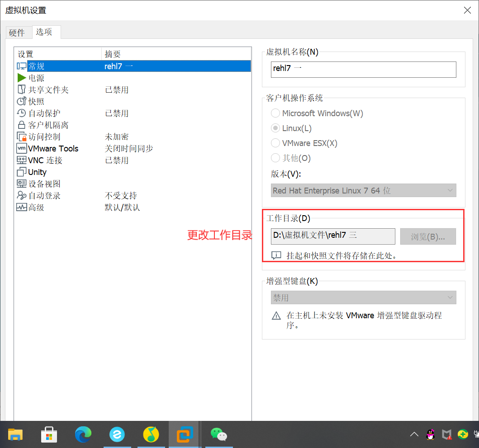479x448 pixels.
Task: Click the 高级 advanced settings icon
Action: coord(21,207)
